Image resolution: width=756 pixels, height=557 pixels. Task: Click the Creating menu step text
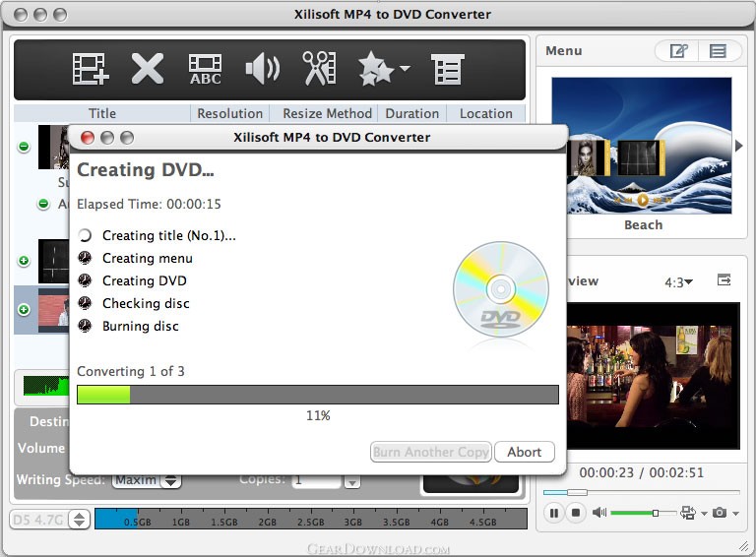tap(147, 258)
